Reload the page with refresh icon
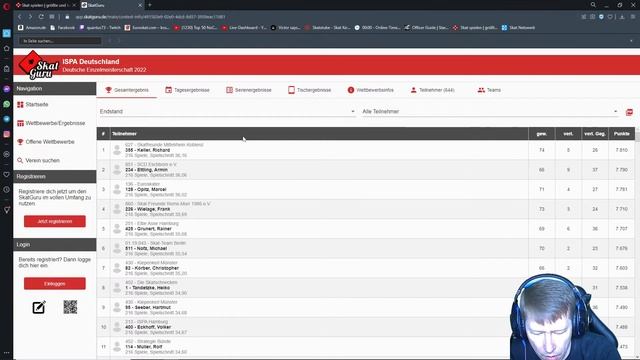 coord(41,17)
